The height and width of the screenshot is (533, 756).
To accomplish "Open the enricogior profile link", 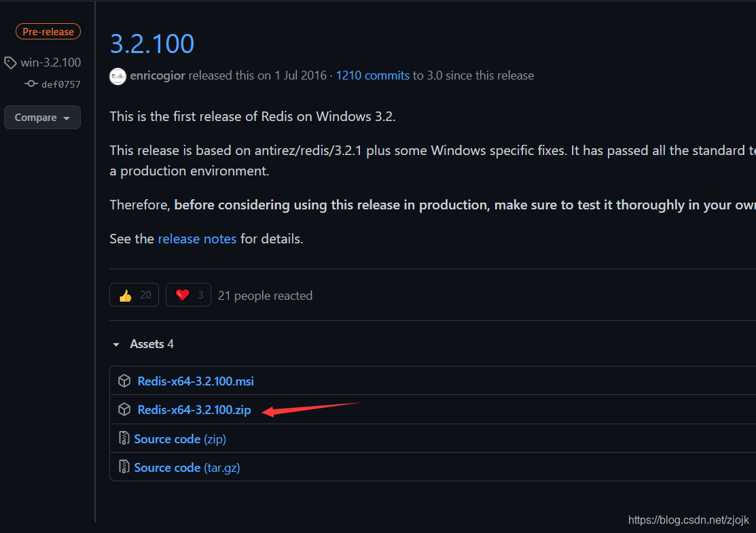I will coord(158,75).
